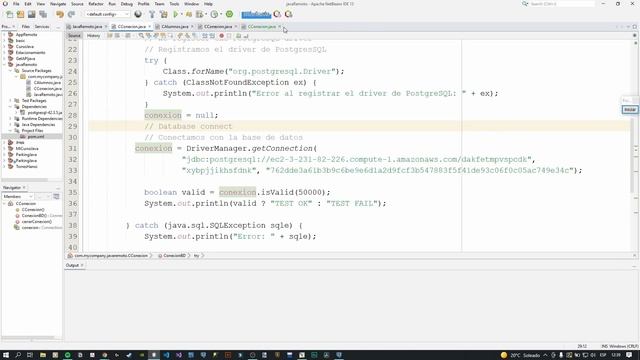Select pom.xml in the project tree
The image size is (640, 360).
[36, 137]
